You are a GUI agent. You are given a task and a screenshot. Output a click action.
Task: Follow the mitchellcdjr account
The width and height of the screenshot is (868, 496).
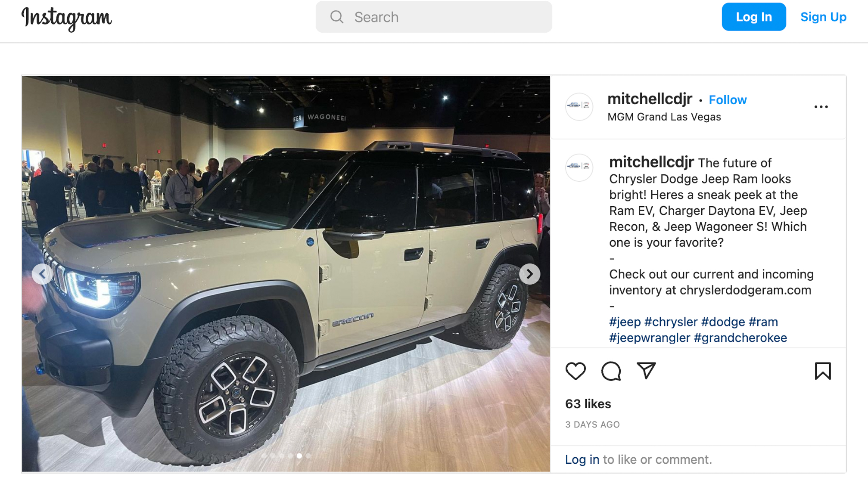coord(728,100)
